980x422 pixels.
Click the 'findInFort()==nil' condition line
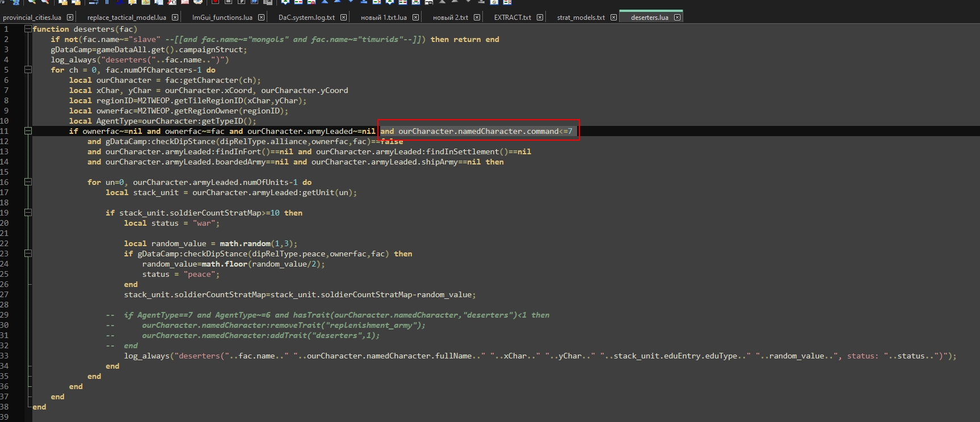(309, 151)
